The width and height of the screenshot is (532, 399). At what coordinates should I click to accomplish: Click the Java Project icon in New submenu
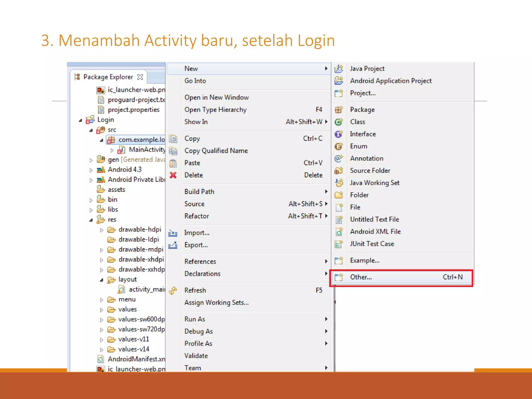pyautogui.click(x=339, y=69)
